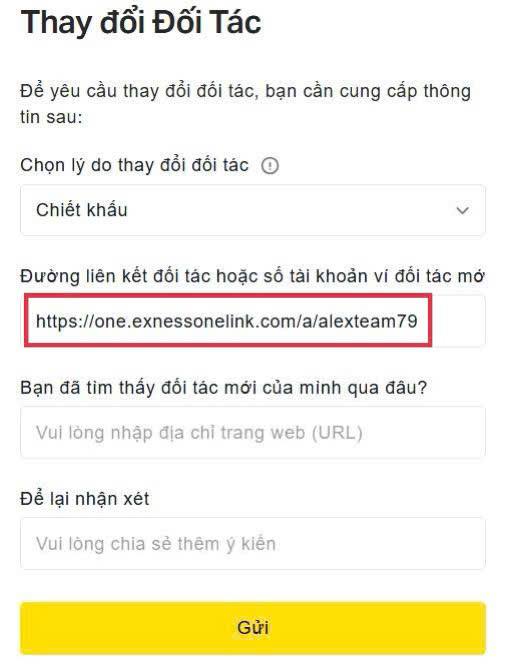
Task: Click the 'Để lại nhận xét' label
Action: click(x=84, y=499)
